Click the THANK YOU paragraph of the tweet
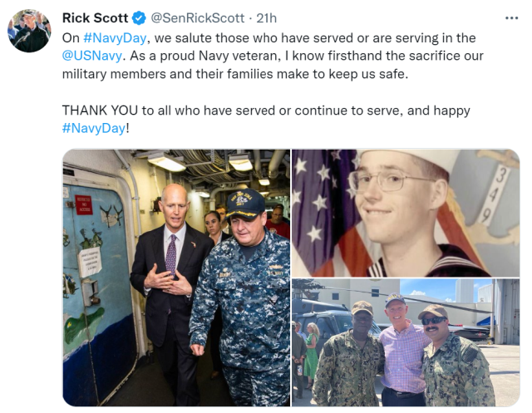 click(x=266, y=120)
